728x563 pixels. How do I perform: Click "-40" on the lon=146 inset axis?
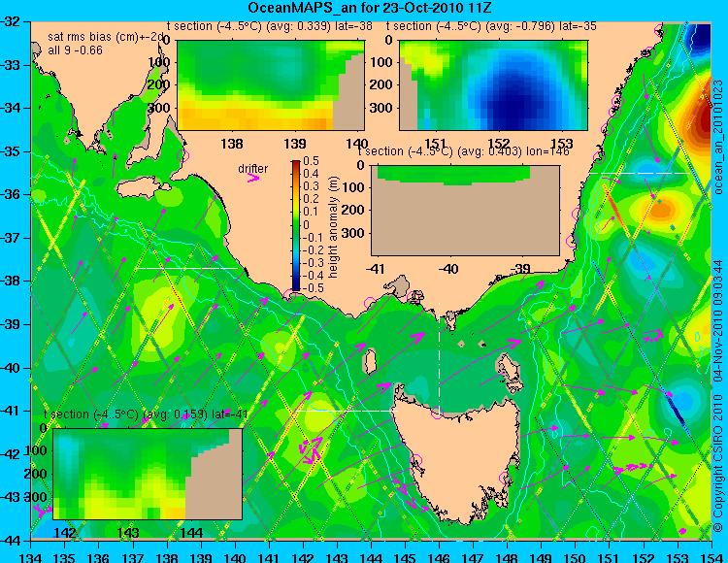(x=448, y=268)
